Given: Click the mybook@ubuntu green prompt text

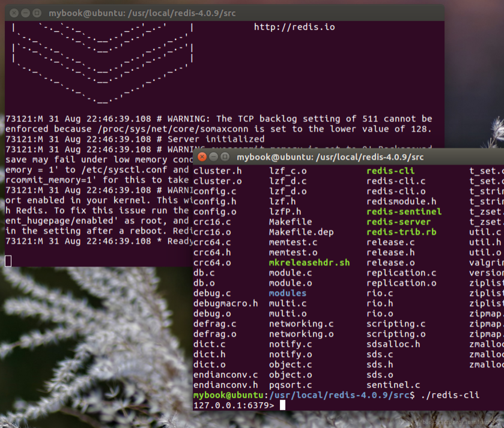Looking at the screenshot, I should click(229, 395).
